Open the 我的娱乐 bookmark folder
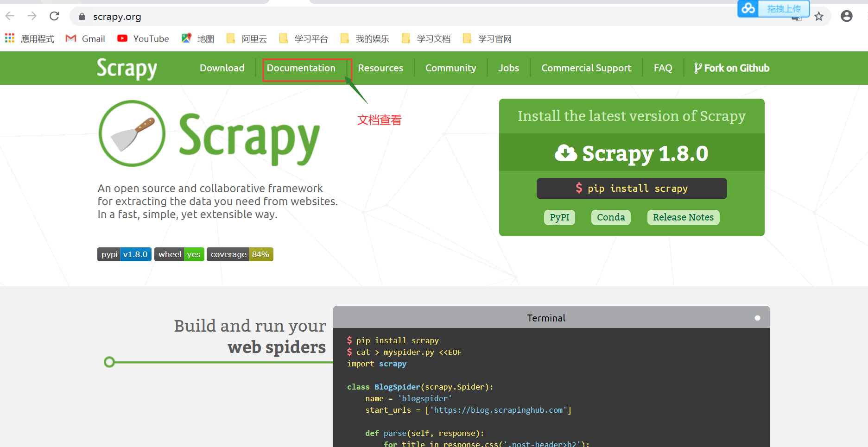 (x=365, y=39)
